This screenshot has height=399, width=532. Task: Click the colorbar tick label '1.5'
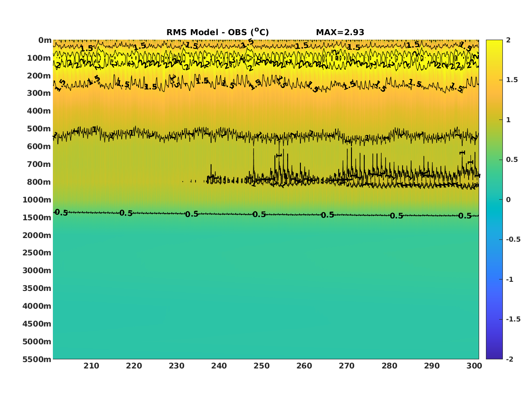tap(512, 80)
